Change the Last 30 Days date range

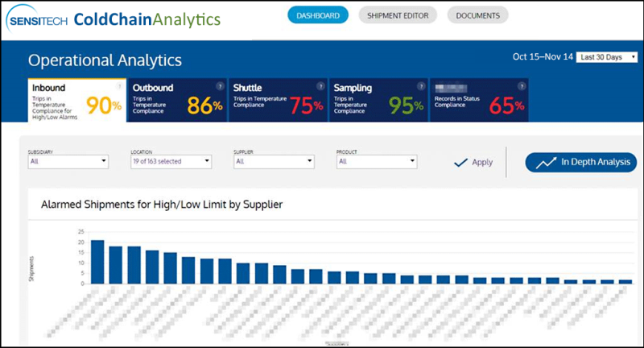[607, 57]
